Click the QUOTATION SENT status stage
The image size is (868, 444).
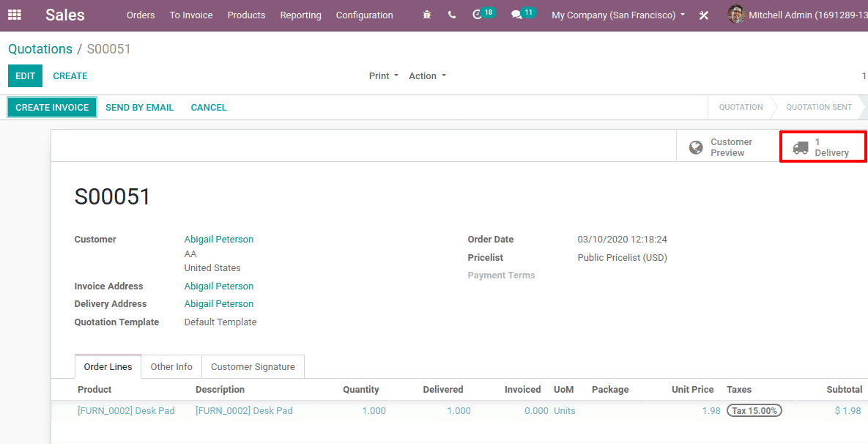click(x=819, y=108)
